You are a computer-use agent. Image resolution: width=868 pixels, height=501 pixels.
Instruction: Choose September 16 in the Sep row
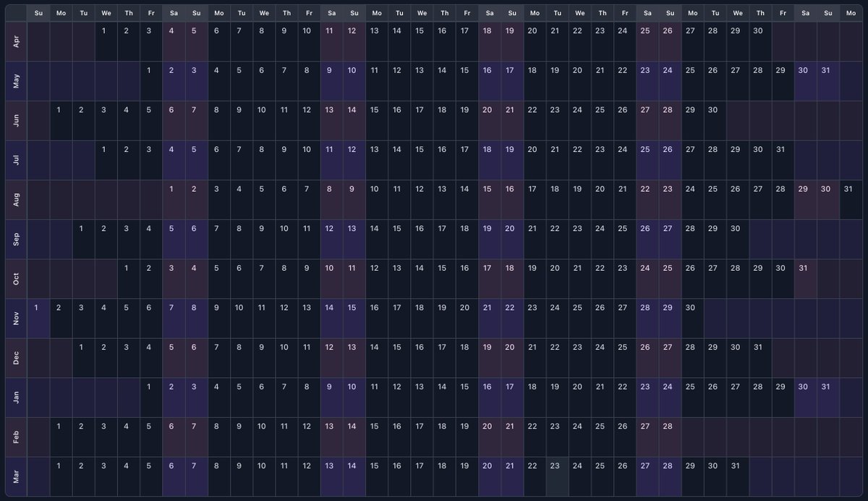(422, 239)
